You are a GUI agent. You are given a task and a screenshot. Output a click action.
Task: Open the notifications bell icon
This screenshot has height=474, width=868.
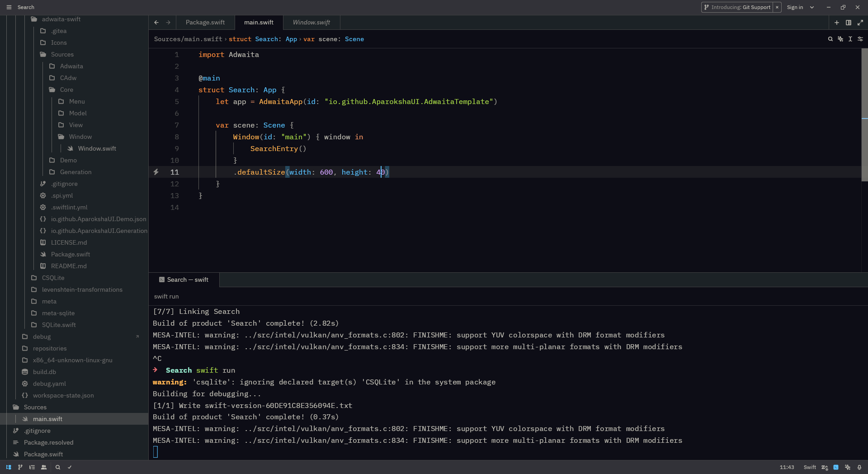(x=859, y=467)
